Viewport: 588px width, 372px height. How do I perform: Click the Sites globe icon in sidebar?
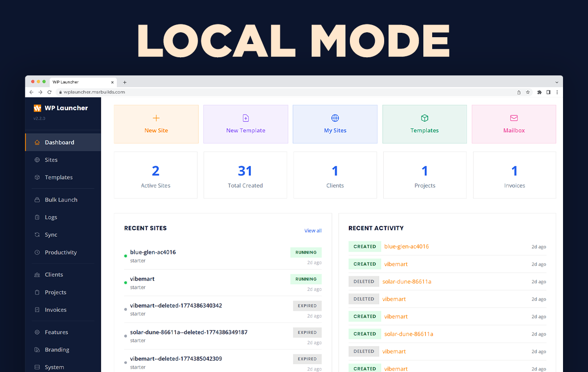coord(37,160)
